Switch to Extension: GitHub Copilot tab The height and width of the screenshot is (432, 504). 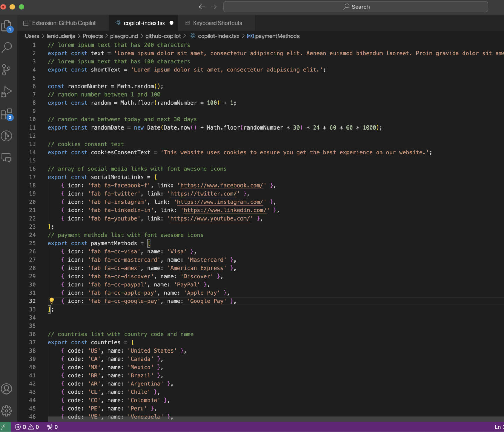(63, 23)
